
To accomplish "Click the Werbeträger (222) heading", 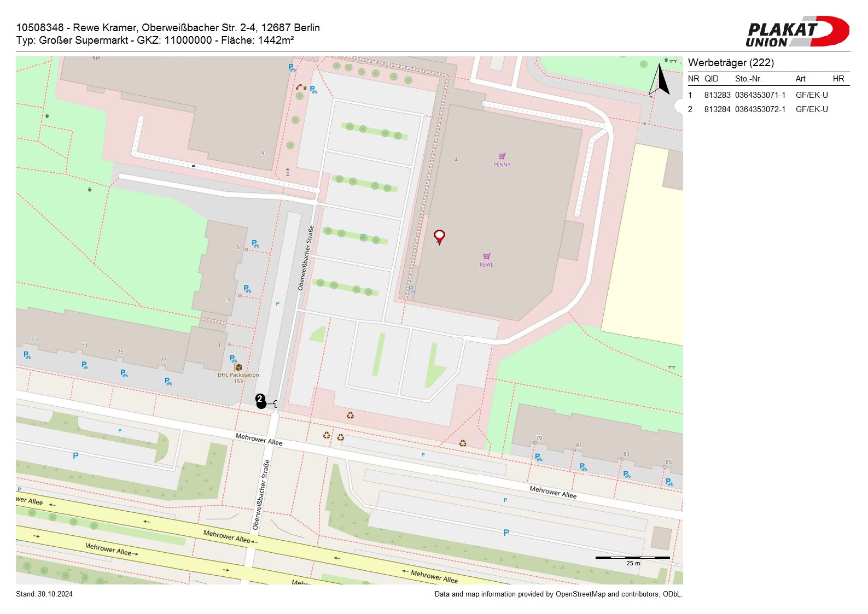I will 731,63.
